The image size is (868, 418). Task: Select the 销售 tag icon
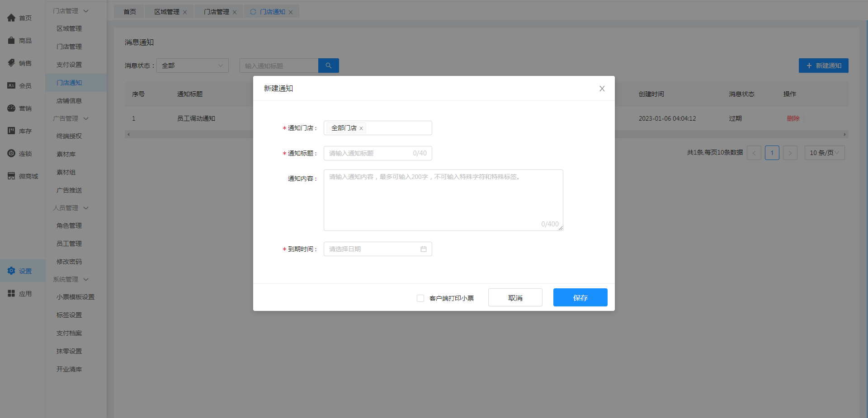coord(11,63)
